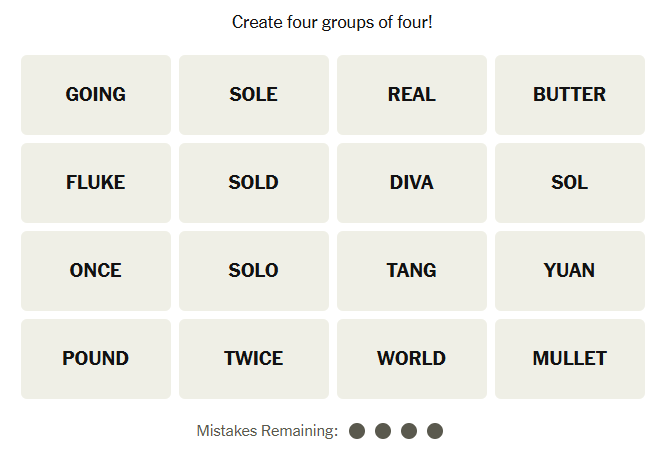This screenshot has height=453, width=665.
Task: Pick the ONCE tile
Action: coord(96,271)
